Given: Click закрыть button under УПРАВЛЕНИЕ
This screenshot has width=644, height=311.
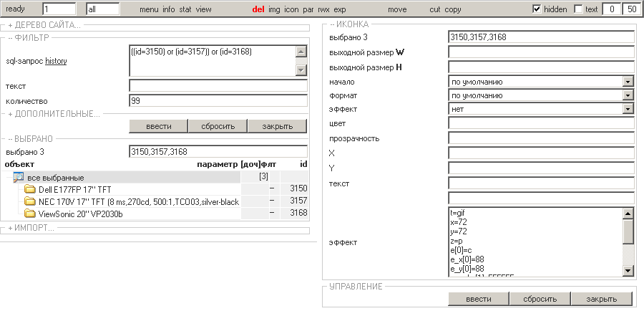Looking at the screenshot, I should pos(601,299).
